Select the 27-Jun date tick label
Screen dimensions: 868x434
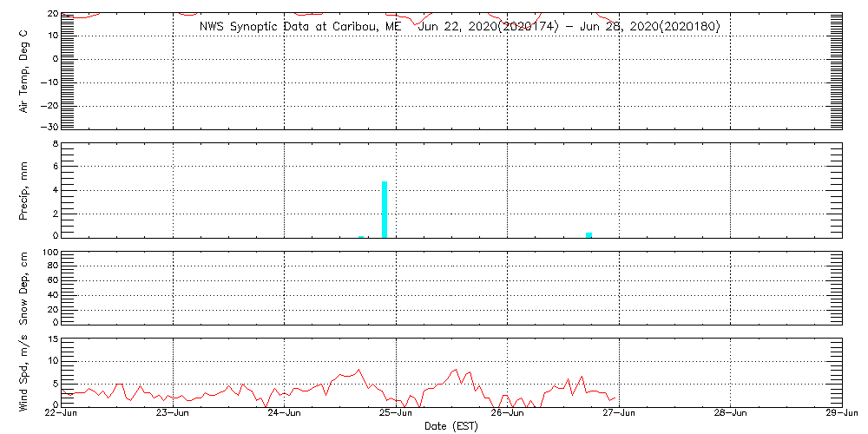point(619,414)
